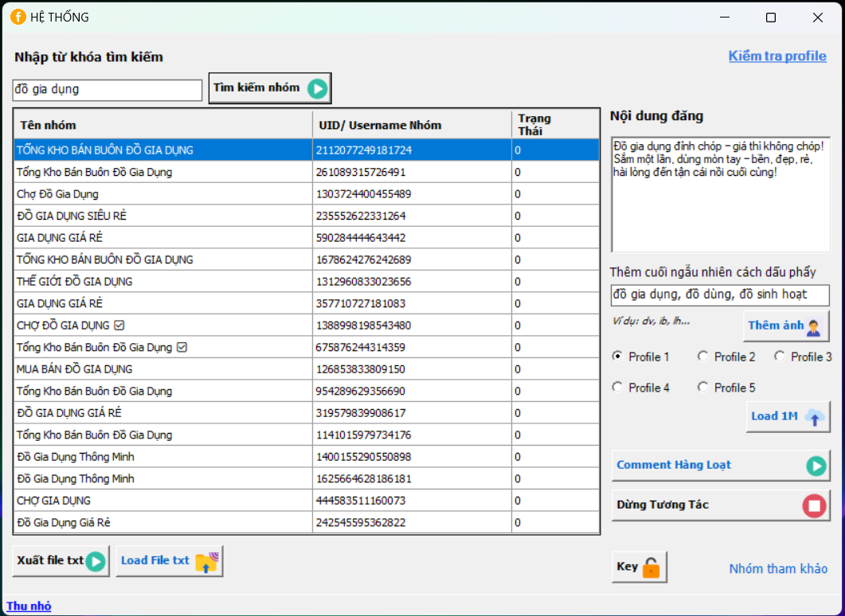Click the status 0 cell in the MUA BÁN ĐỒ GIA DỤNG row

click(x=555, y=369)
